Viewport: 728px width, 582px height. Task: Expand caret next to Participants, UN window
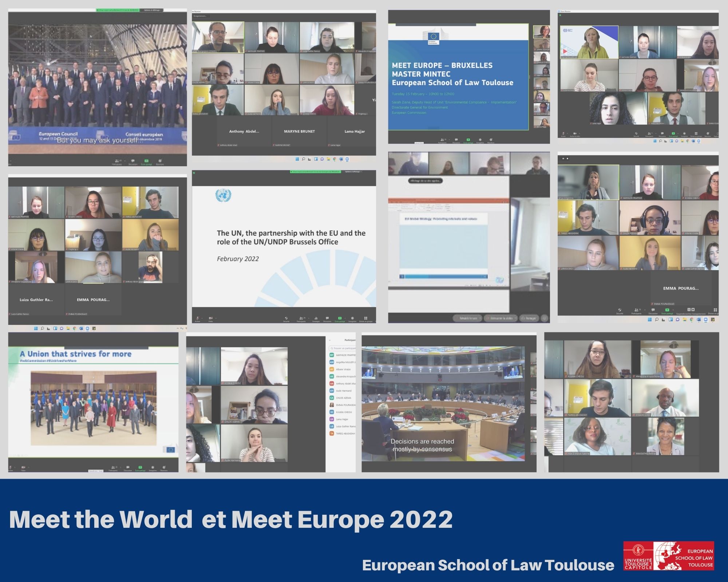click(308, 318)
